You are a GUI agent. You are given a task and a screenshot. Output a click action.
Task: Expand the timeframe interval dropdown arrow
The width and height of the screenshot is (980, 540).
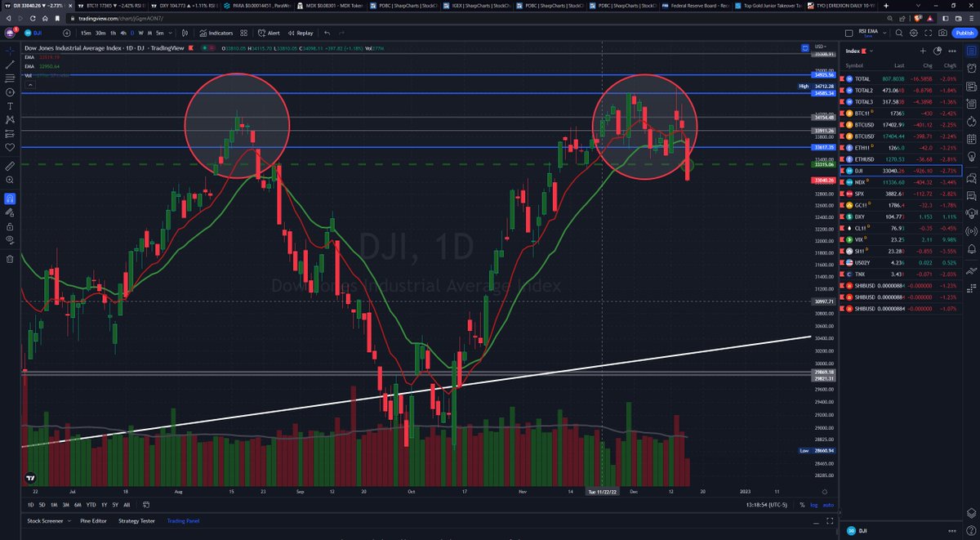click(x=171, y=33)
